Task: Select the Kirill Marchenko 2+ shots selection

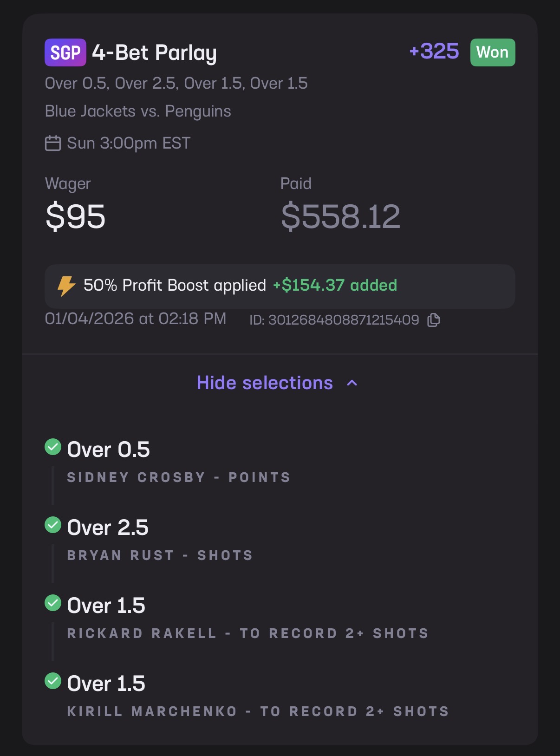Action: click(258, 711)
